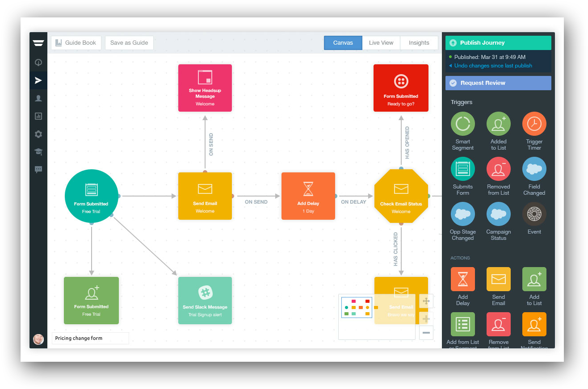Viewport: 588px width, 389px height.
Task: Select the Send Slack Message node
Action: (205, 301)
